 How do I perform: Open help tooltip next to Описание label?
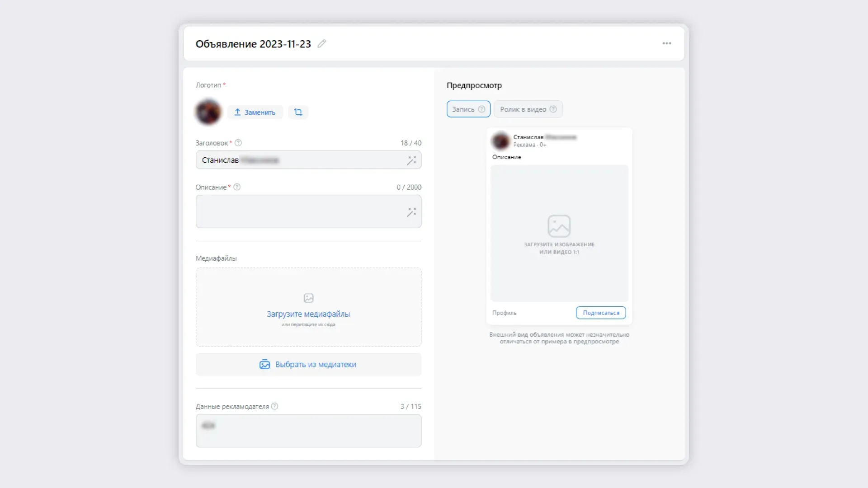tap(237, 187)
